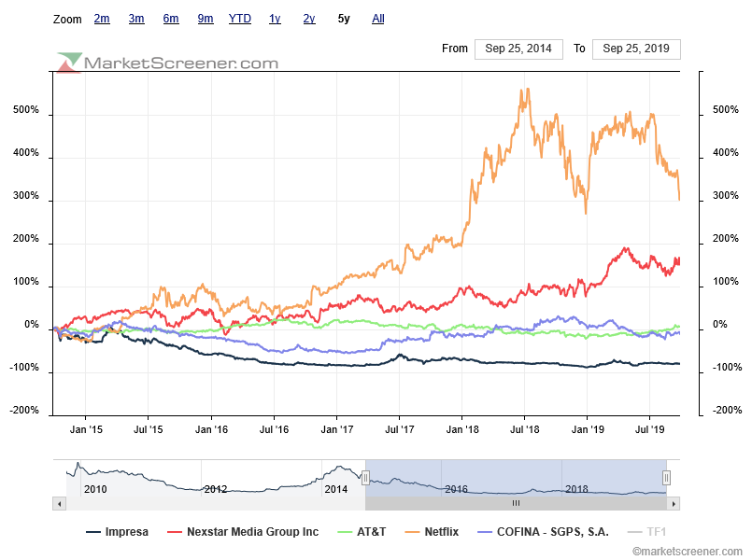Image resolution: width=752 pixels, height=560 pixels.
Task: Click the Jan '17 axis label
Action: tap(336, 429)
